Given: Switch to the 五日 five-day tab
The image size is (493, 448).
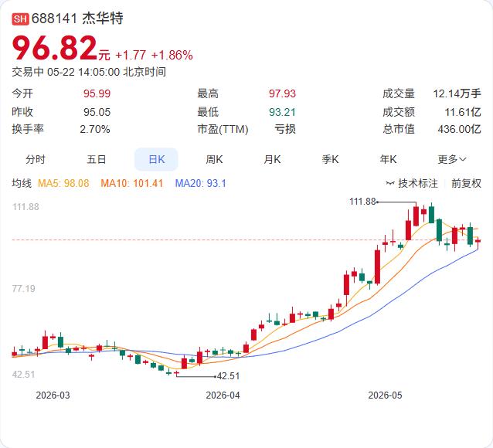Looking at the screenshot, I should (97, 159).
